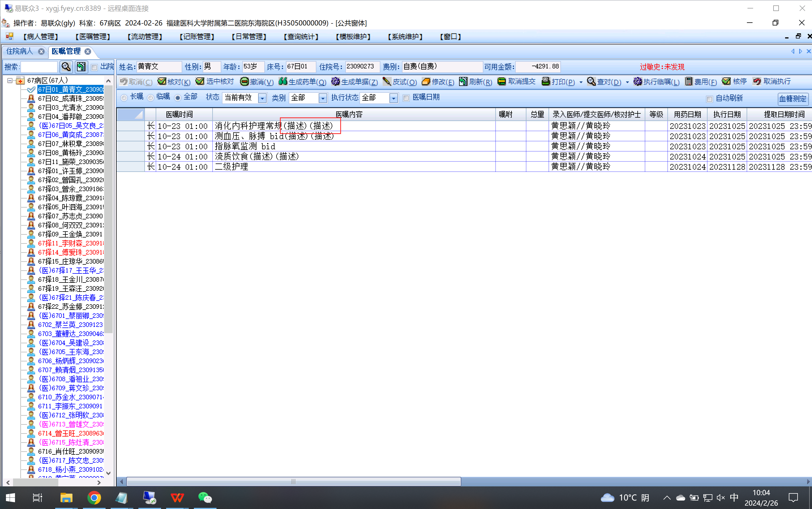Open the 【查询统计】 menu
Viewport: 812px width, 509px height.
tap(301, 36)
